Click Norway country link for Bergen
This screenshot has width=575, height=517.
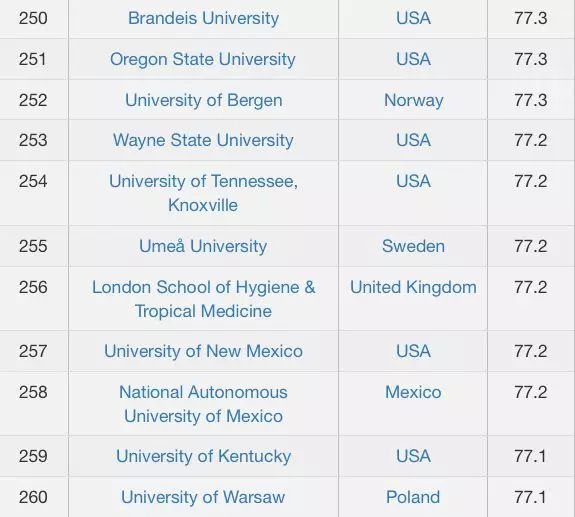(x=414, y=100)
